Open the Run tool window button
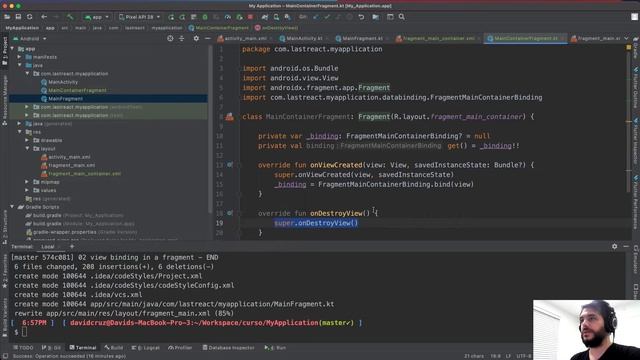 275,348
